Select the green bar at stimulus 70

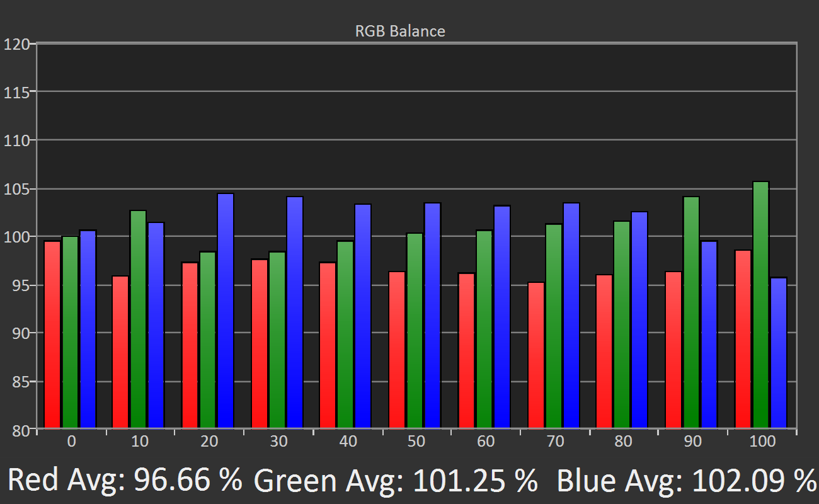[x=553, y=327]
